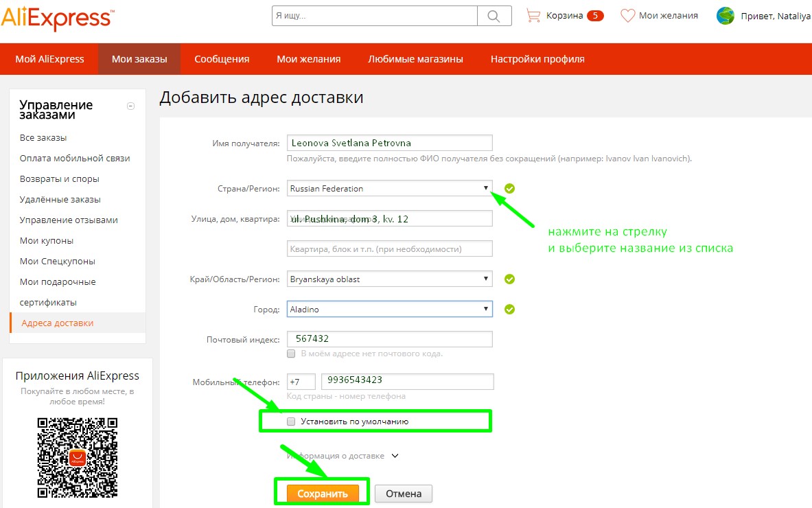This screenshot has height=508, width=812.
Task: Click the Сохранить button
Action: [x=322, y=494]
